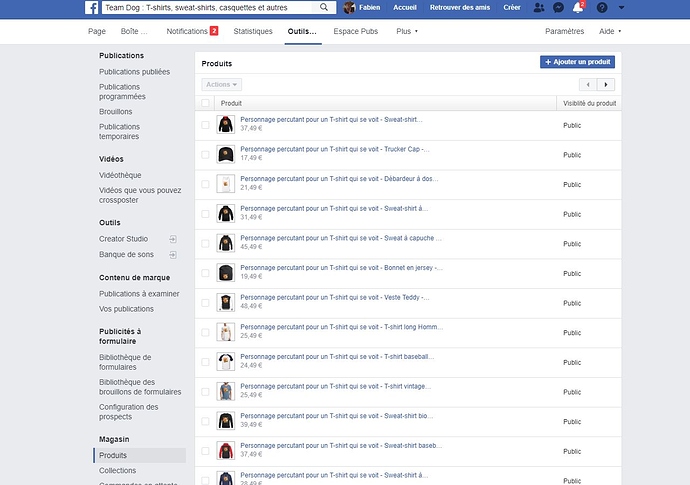Click the help question mark icon
The height and width of the screenshot is (485, 690).
click(x=601, y=7)
